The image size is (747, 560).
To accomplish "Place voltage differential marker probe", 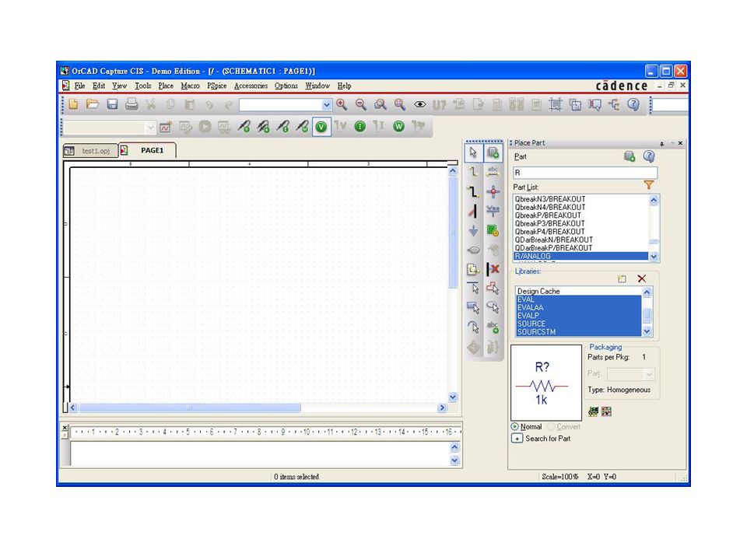I will 264,127.
